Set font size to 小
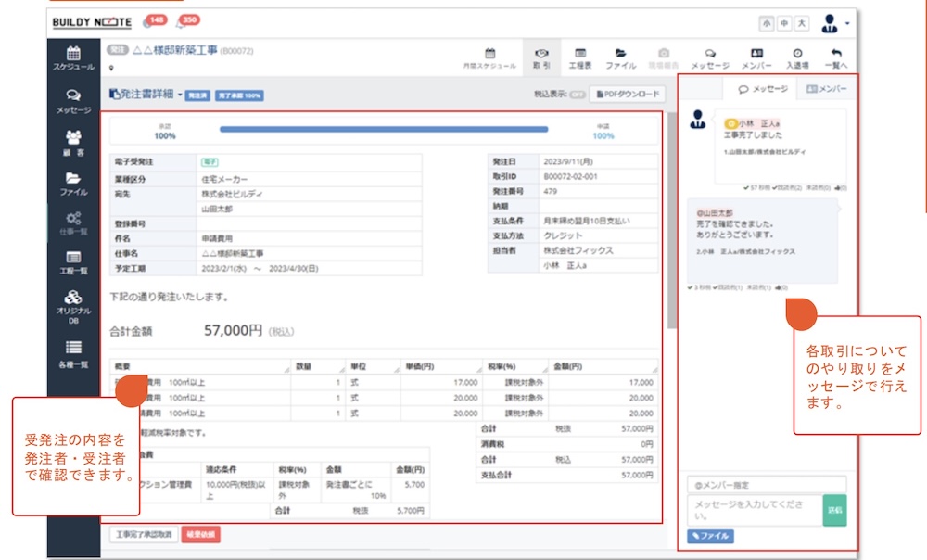 pos(765,23)
